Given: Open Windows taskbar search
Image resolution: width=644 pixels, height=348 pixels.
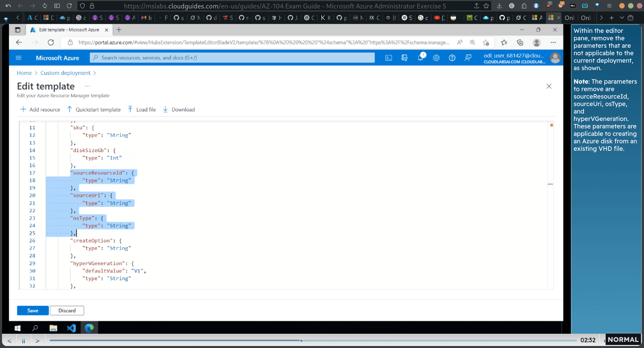Looking at the screenshot, I should pos(35,328).
